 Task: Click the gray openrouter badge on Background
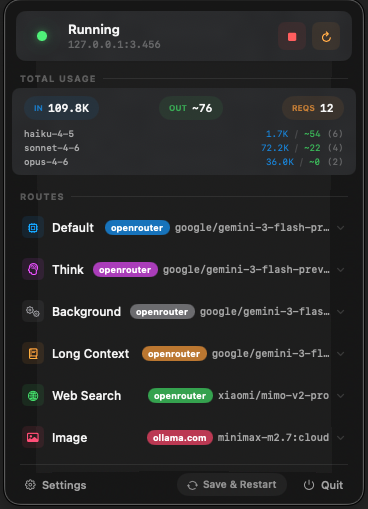tap(162, 312)
